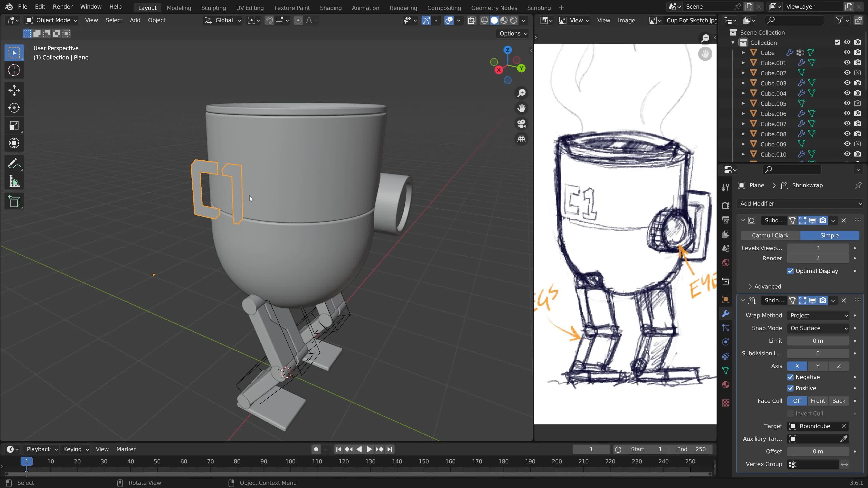Open the Render menu

click(x=62, y=7)
